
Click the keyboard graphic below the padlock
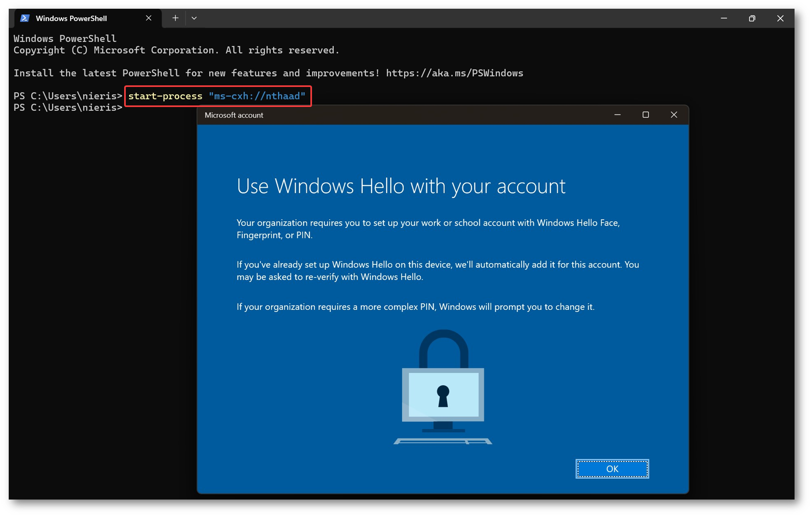point(444,442)
